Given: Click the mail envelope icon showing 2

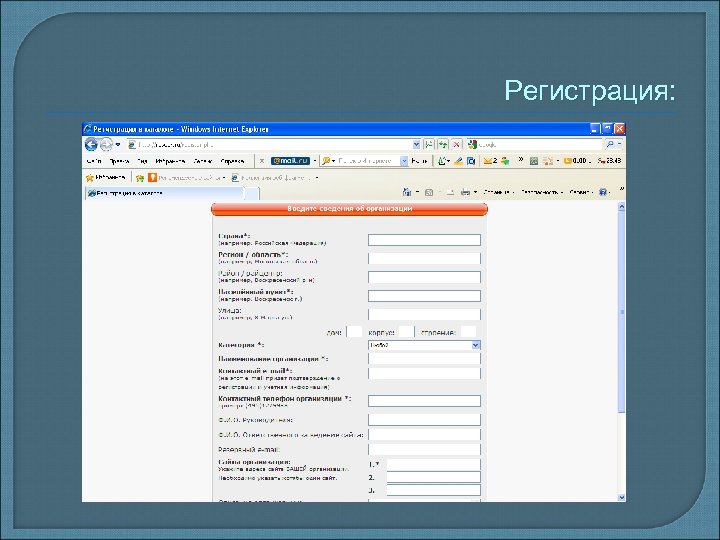Looking at the screenshot, I should tap(490, 161).
